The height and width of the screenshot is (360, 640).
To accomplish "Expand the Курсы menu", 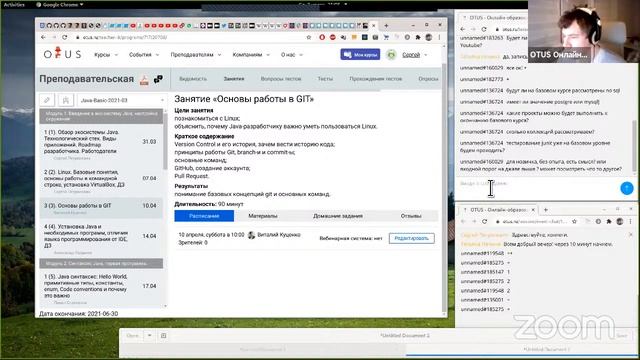I will pyautogui.click(x=106, y=55).
